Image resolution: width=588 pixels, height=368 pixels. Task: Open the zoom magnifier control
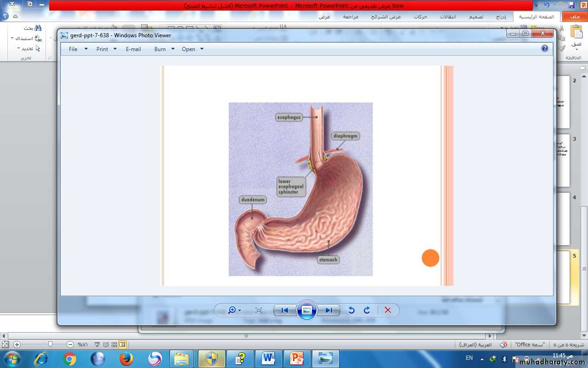click(x=232, y=310)
